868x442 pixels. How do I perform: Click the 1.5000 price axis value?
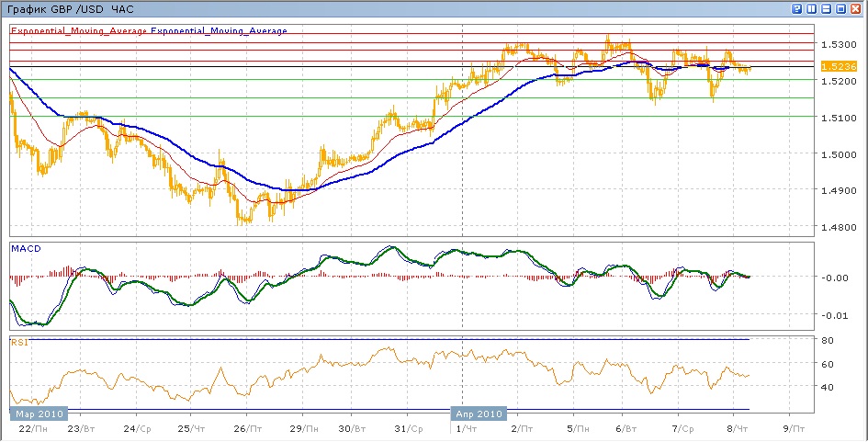pos(839,154)
